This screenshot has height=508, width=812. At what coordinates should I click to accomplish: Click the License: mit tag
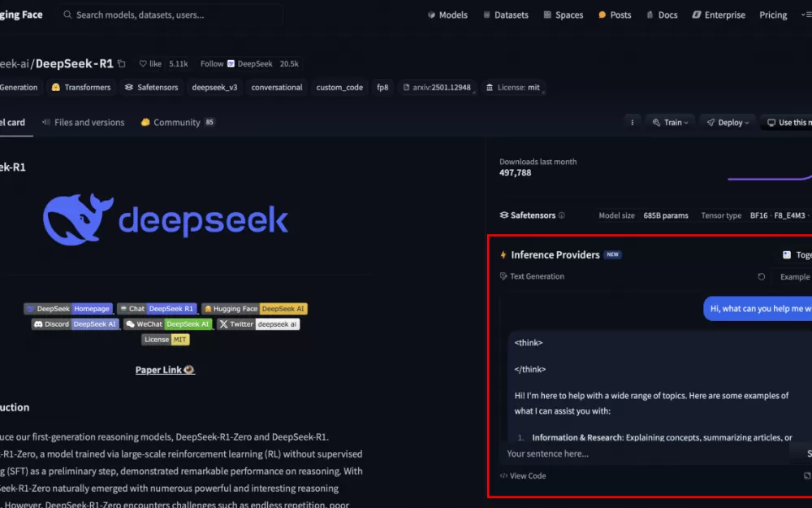coord(512,87)
